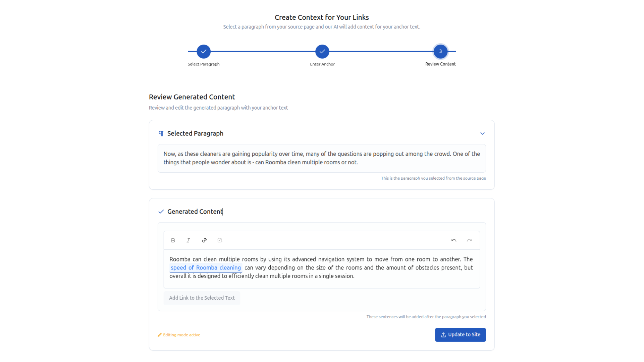Click the selected source paragraph text box

pyautogui.click(x=322, y=158)
